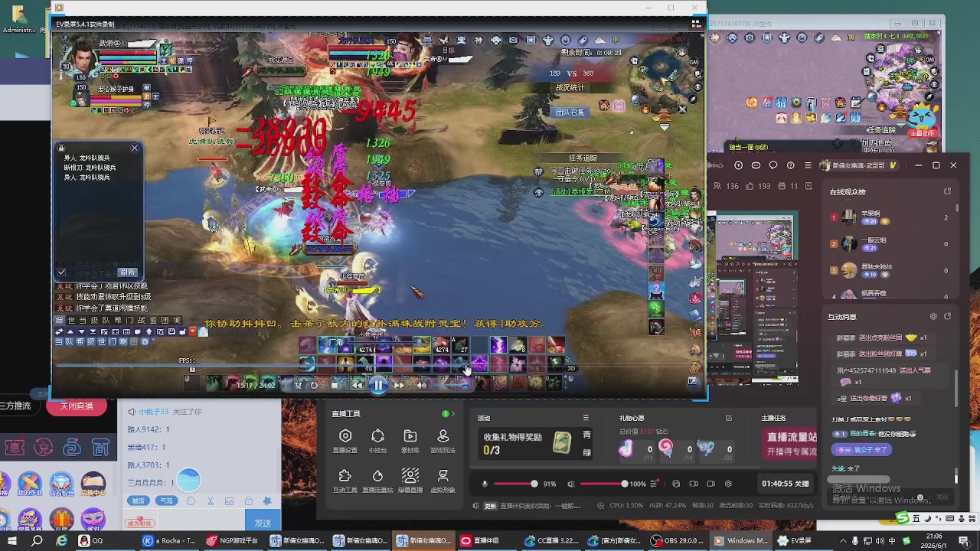The image size is (980, 551).
Task: Open the 钻石粉丝 diamond fans icon
Action: pyautogui.click(x=61, y=484)
